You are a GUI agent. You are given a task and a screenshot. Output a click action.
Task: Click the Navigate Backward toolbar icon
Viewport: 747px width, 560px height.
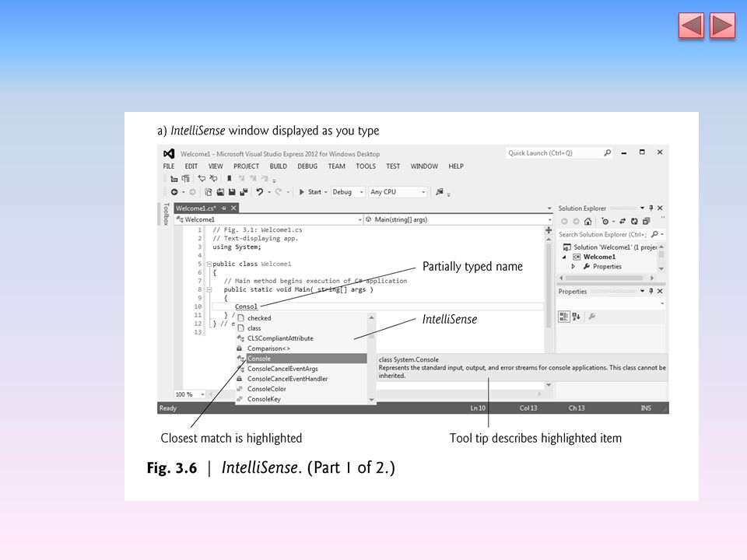click(174, 192)
